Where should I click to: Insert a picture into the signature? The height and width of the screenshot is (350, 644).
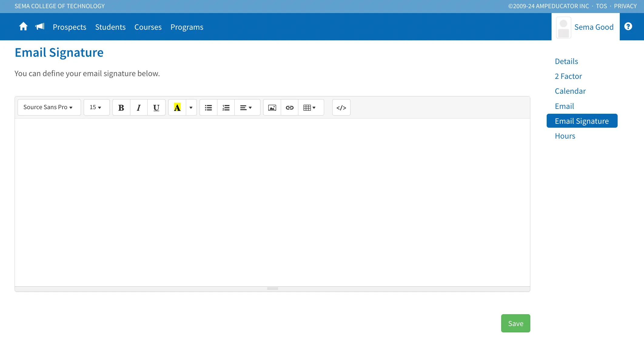point(272,107)
